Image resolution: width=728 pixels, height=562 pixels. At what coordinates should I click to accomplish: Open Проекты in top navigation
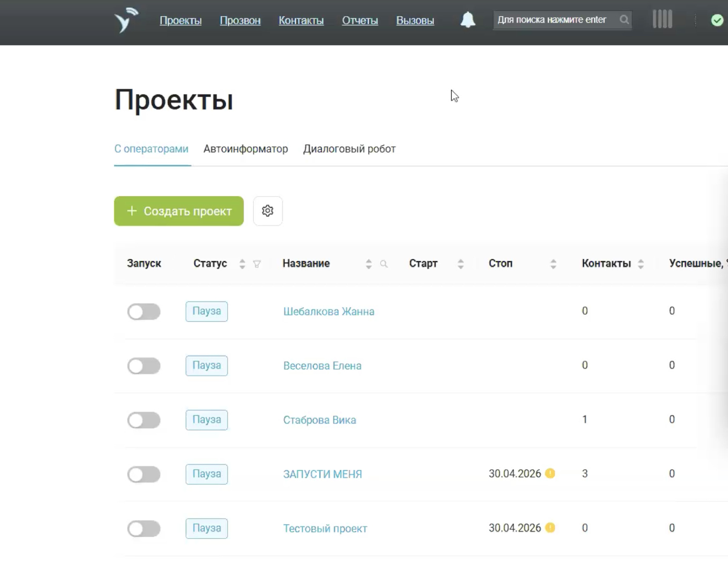tap(181, 20)
